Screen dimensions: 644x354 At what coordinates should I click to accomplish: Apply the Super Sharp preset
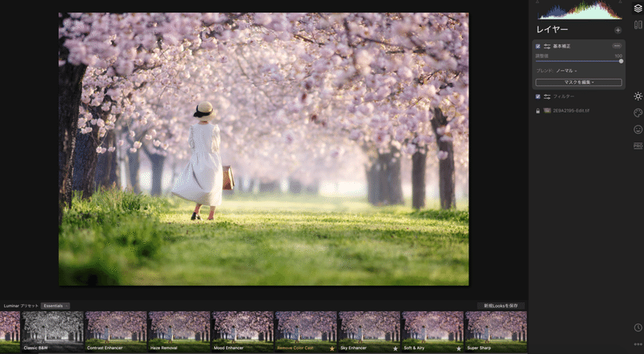coord(496,331)
